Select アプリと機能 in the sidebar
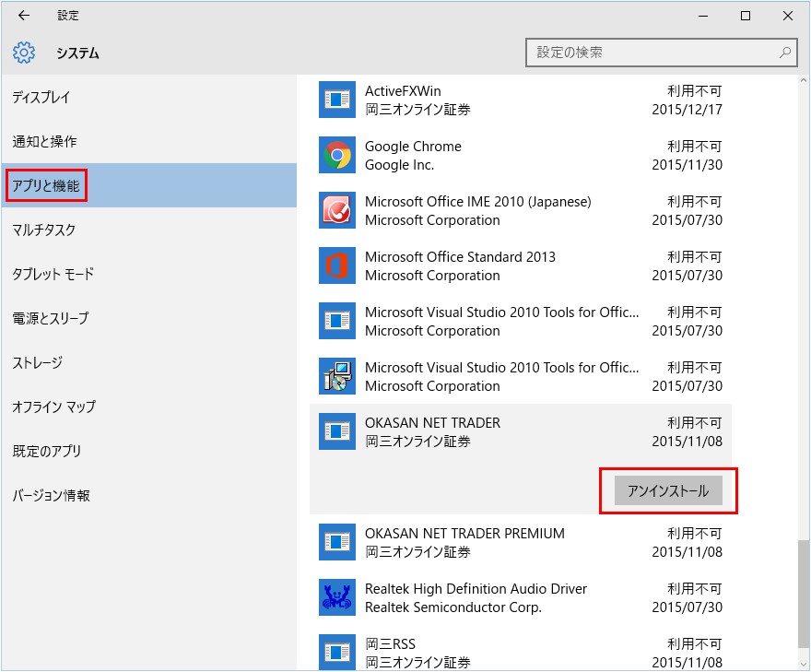The image size is (811, 672). [149, 185]
